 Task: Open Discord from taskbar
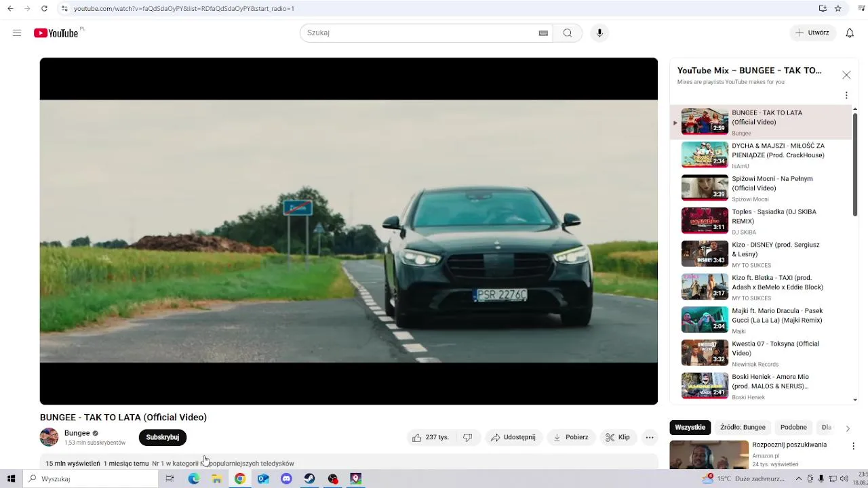tap(286, 479)
